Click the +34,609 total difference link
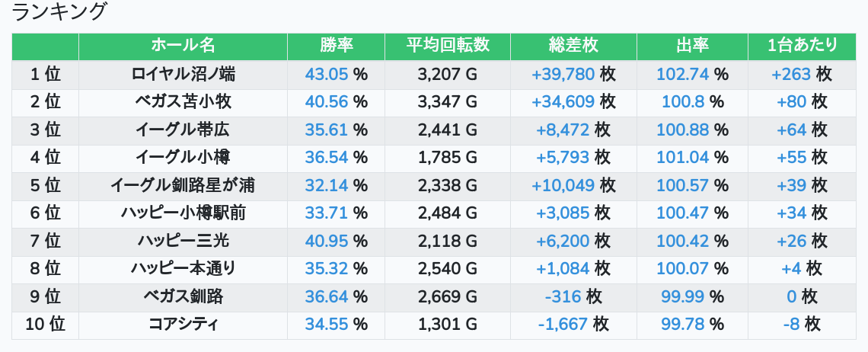This screenshot has height=352, width=868. tap(563, 102)
